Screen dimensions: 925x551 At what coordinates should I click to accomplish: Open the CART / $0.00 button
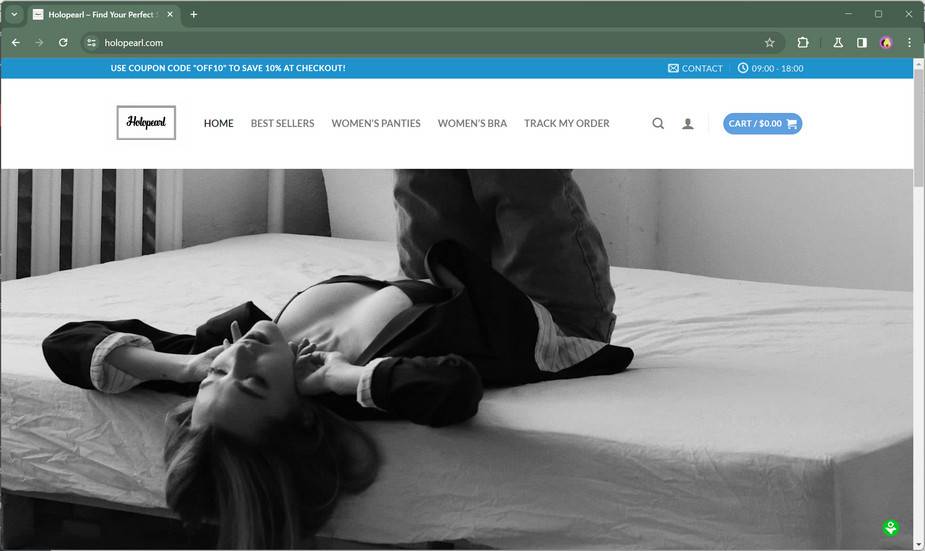pyautogui.click(x=762, y=123)
